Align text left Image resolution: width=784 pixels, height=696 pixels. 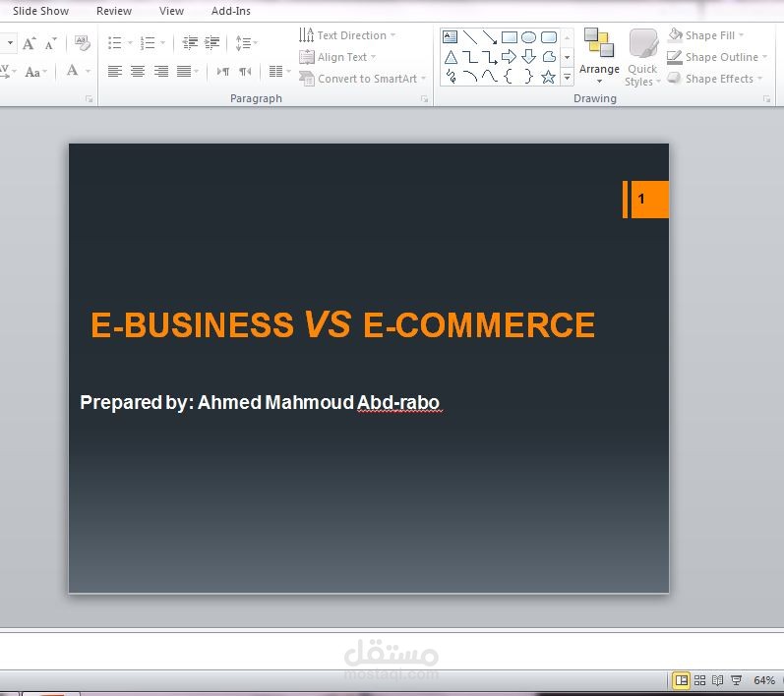coord(115,72)
